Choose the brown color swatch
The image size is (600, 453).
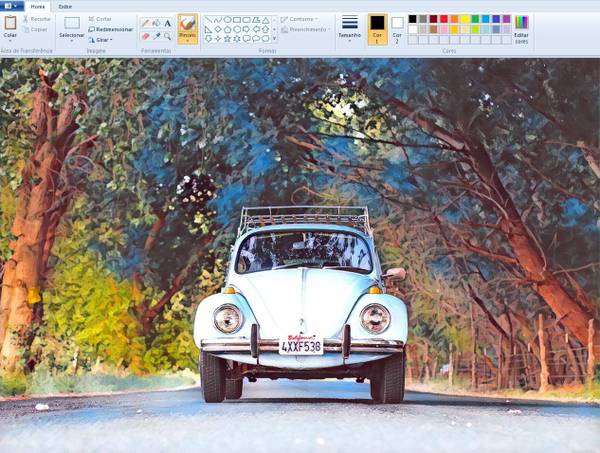(x=434, y=29)
